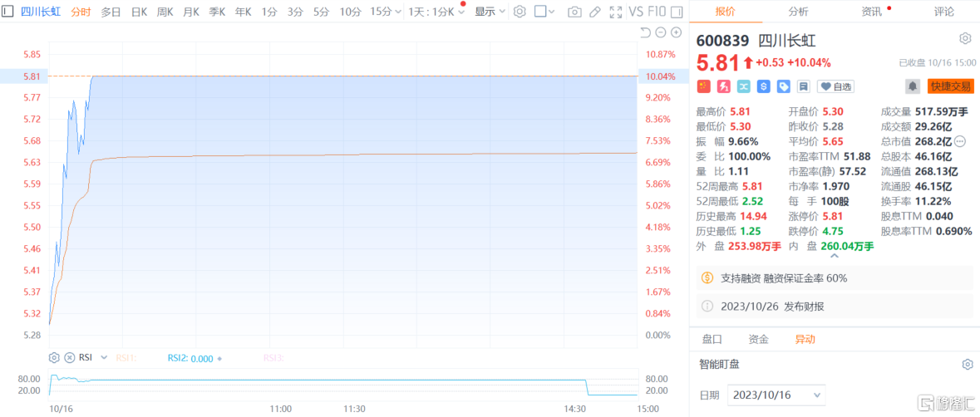Take a chart screenshot with camera icon
Screen dimensions: 980x417
coord(574,12)
